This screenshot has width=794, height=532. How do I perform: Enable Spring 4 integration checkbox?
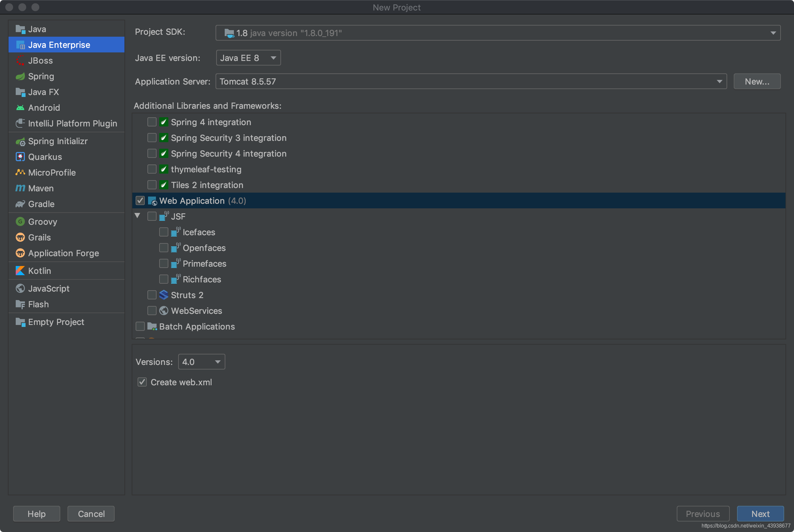(x=152, y=122)
